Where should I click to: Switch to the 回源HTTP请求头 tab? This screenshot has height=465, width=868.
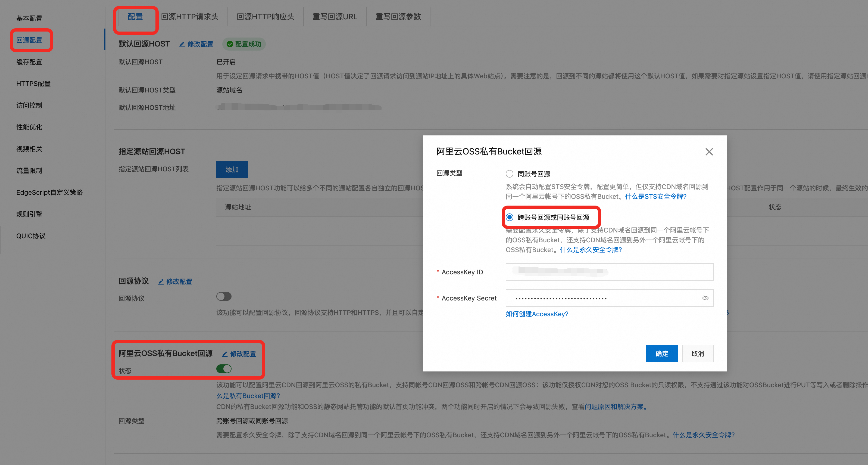coord(190,17)
